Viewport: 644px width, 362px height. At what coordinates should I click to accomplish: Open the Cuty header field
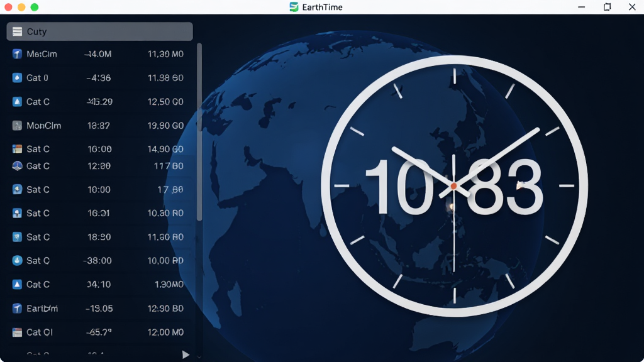point(99,31)
